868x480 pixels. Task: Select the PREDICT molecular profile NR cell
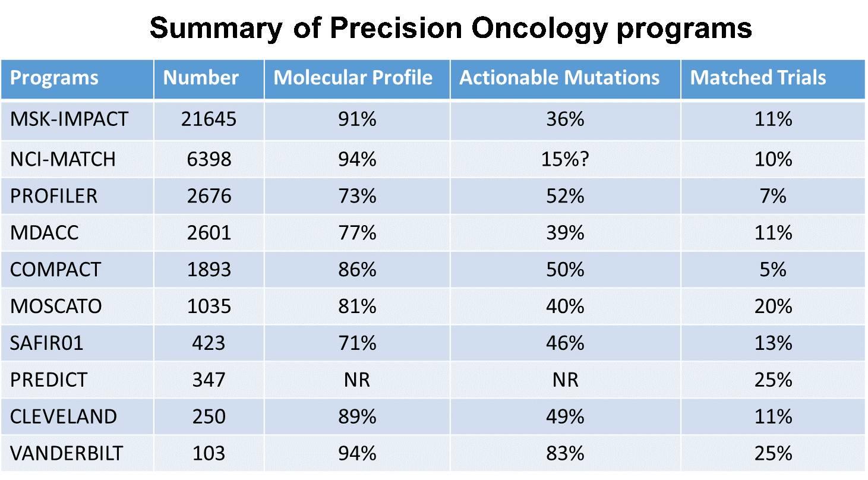click(356, 380)
